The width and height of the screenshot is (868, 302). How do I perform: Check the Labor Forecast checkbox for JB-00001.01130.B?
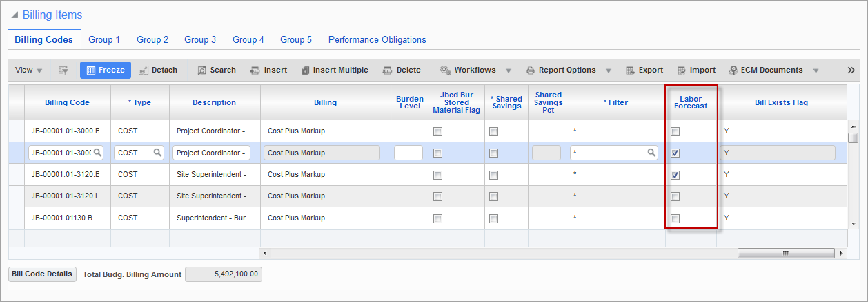[x=675, y=218]
